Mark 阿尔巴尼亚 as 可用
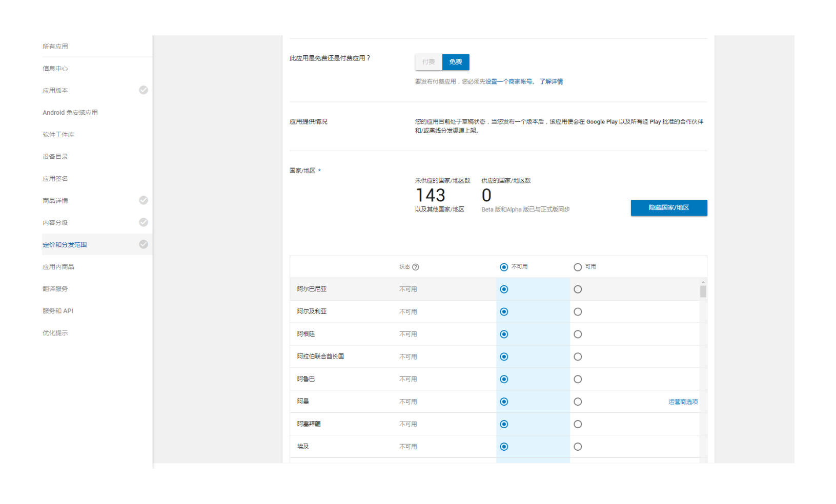This screenshot has width=836, height=504. click(x=578, y=289)
